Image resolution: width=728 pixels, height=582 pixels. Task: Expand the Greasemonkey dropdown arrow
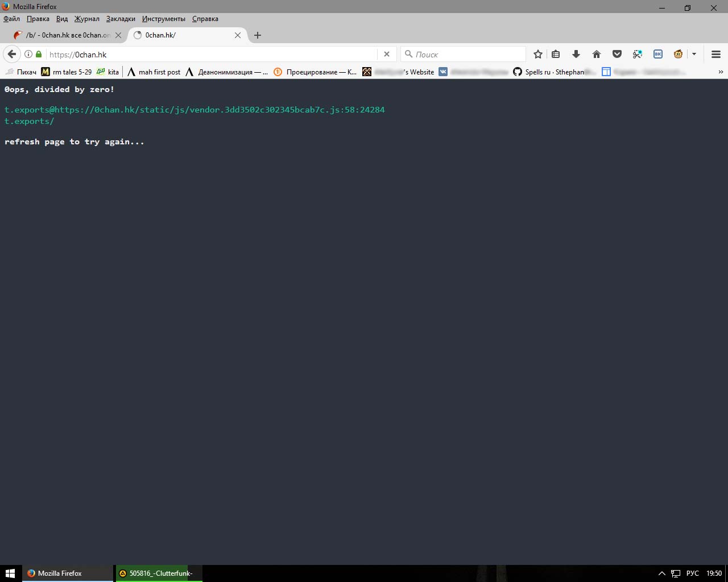point(694,55)
